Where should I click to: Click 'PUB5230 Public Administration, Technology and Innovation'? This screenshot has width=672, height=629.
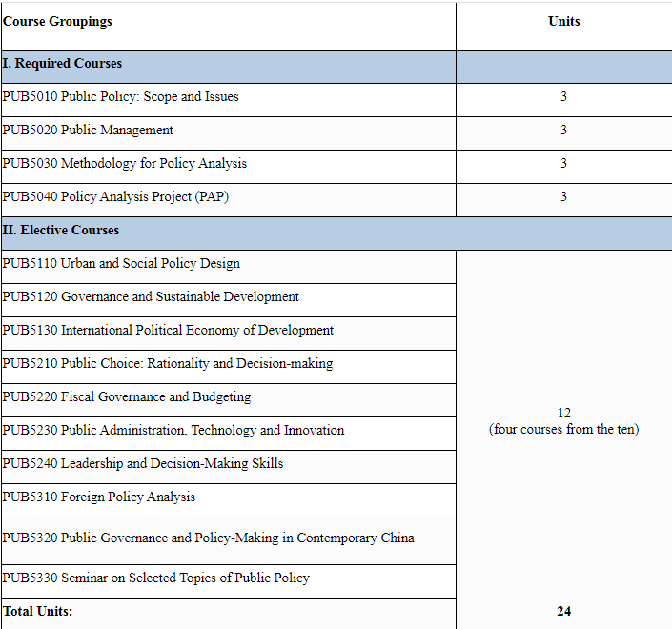coord(173,430)
